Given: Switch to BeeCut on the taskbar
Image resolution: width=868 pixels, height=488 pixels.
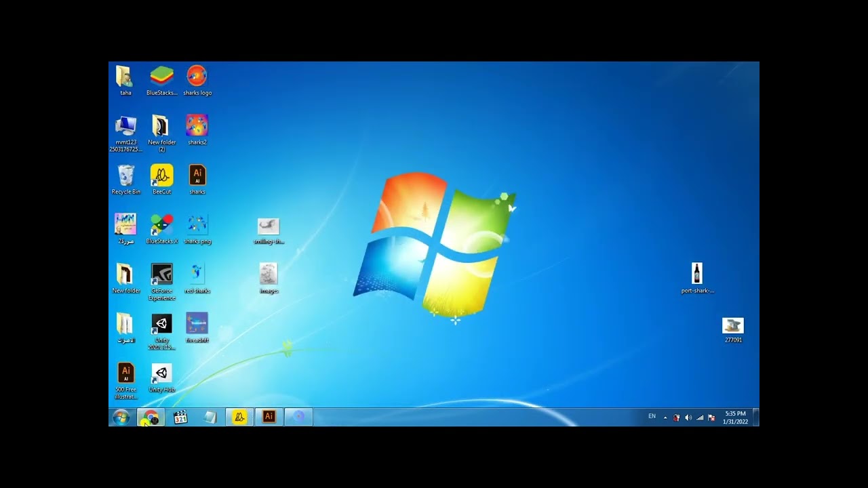Looking at the screenshot, I should click(239, 417).
